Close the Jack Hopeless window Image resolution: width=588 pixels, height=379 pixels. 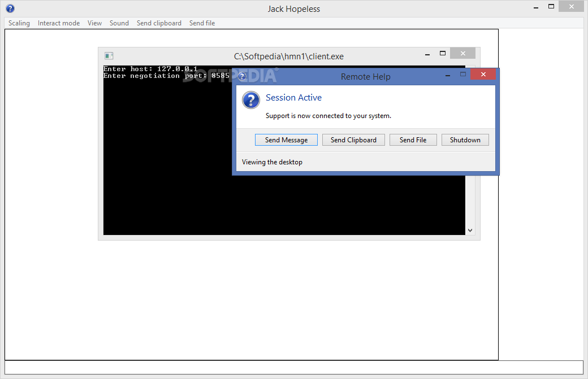click(571, 6)
